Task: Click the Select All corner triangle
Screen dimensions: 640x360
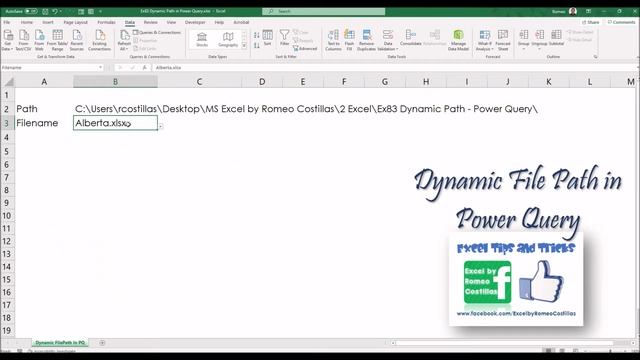Action: click(x=8, y=82)
